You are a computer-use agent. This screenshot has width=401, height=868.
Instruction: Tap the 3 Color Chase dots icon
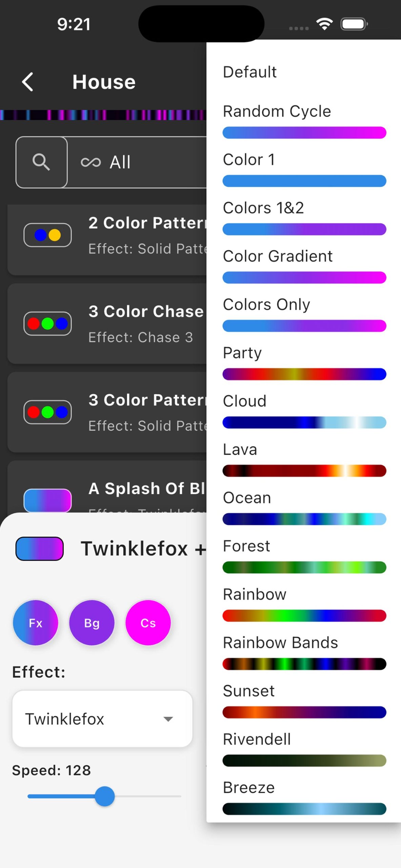point(47,323)
